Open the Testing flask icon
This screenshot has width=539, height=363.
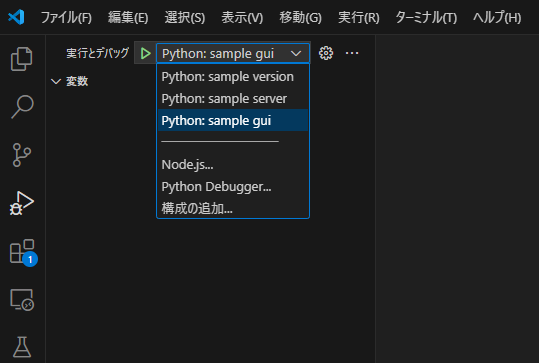(x=22, y=346)
